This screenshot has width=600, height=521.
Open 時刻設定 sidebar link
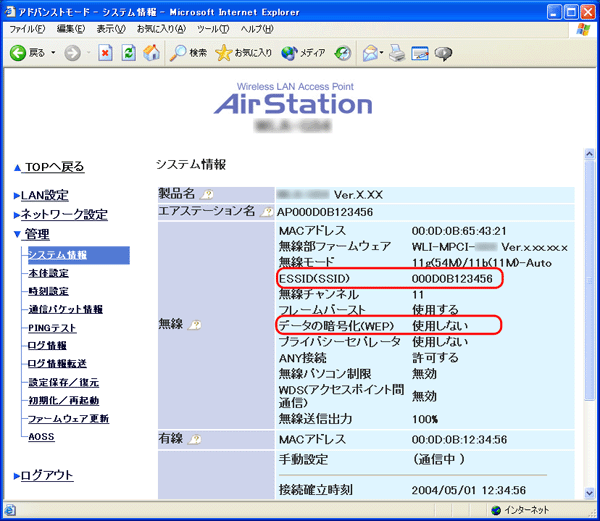click(x=49, y=291)
